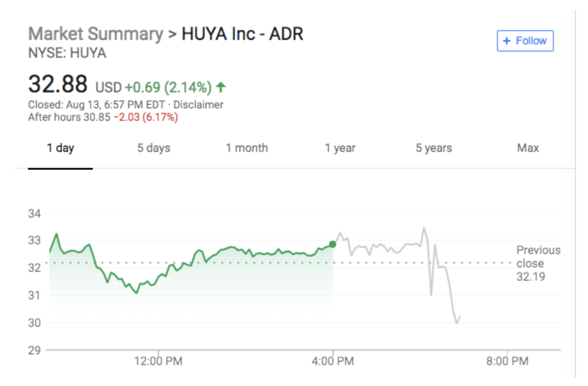Click the Follow button for HUYA
Viewport: 588px width, 386px height.
525,41
